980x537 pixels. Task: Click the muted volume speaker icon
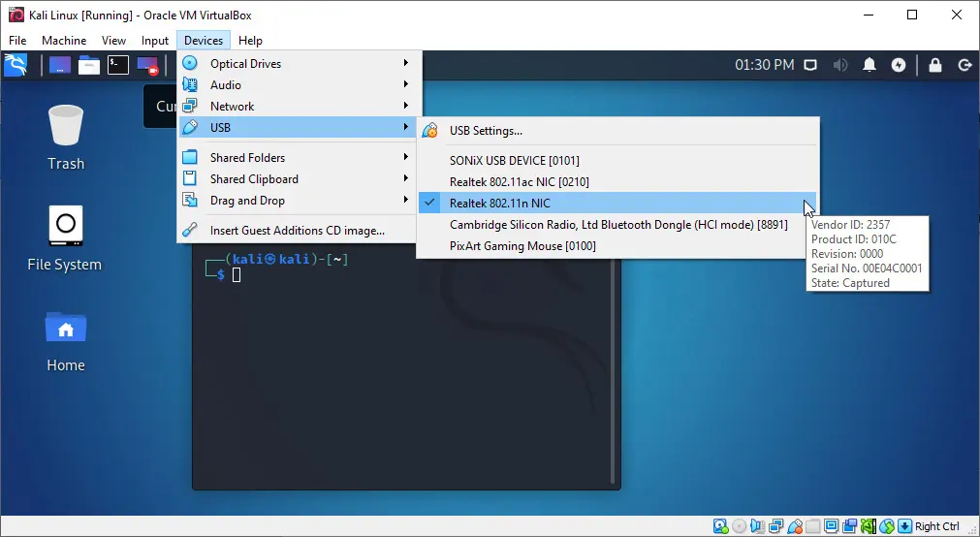coord(840,65)
